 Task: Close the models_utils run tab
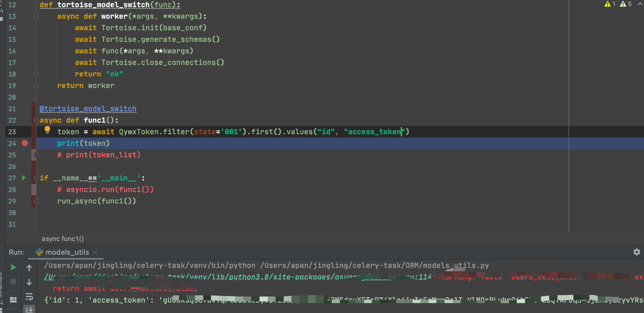pos(95,252)
